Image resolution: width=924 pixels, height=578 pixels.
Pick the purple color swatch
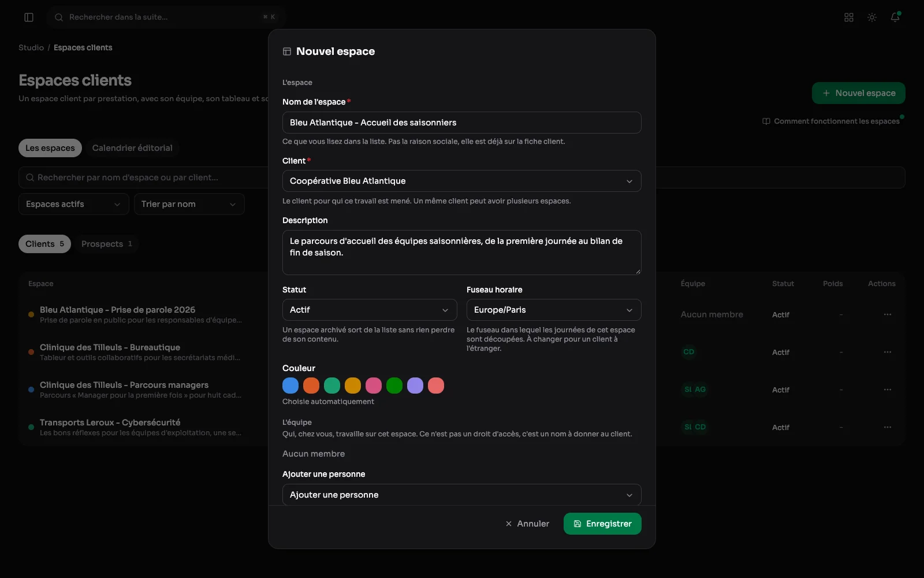(415, 386)
